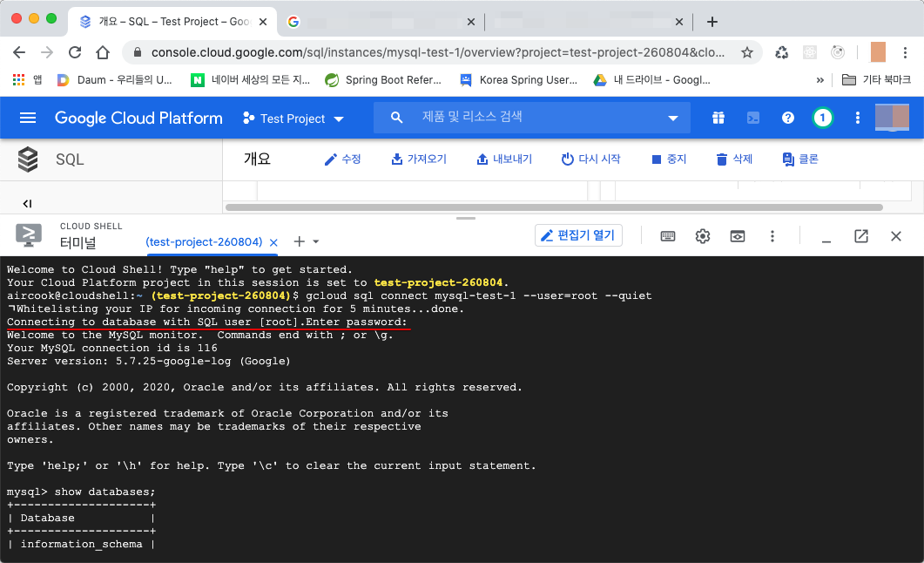Image resolution: width=924 pixels, height=563 pixels.
Task: Open the Daum bookmark
Action: click(115, 79)
